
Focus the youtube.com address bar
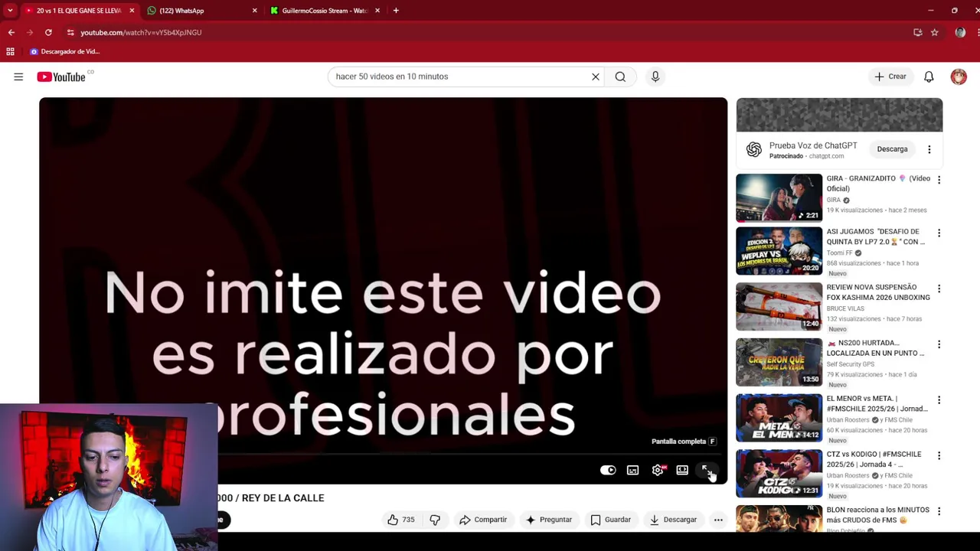point(490,32)
